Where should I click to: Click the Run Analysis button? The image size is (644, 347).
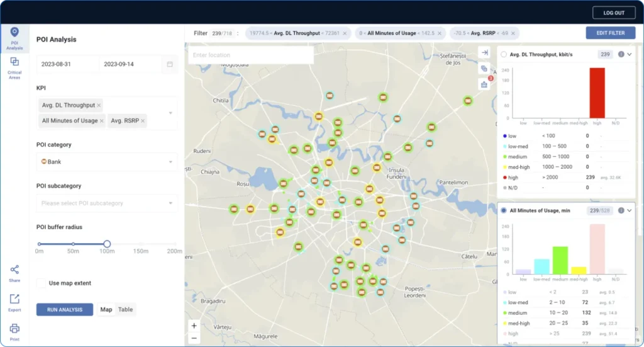pyautogui.click(x=65, y=309)
